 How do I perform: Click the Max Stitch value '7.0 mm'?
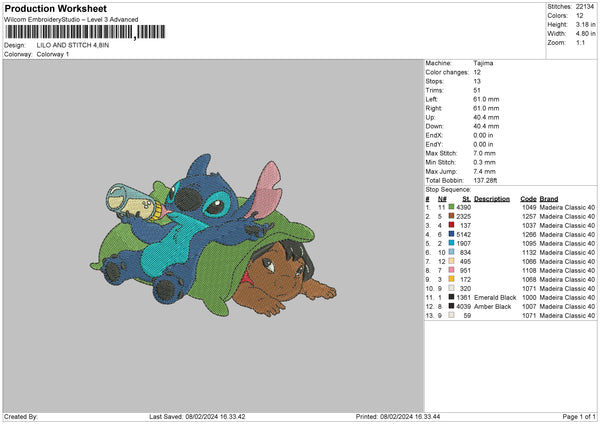[x=484, y=153]
